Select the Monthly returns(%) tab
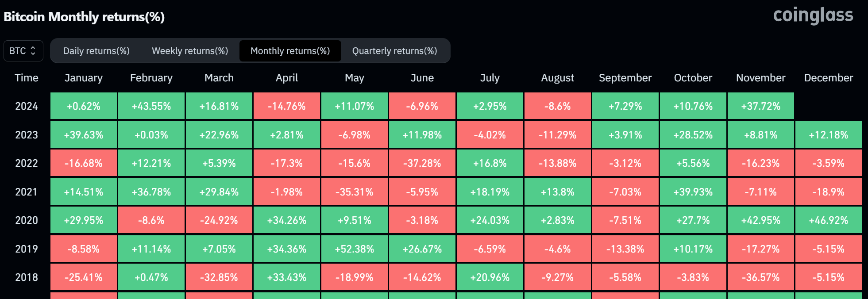Viewport: 868px width, 299px height. (x=290, y=51)
